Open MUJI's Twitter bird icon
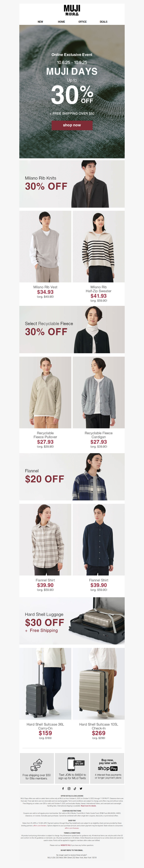The image size is (144, 868). tap(81, 789)
